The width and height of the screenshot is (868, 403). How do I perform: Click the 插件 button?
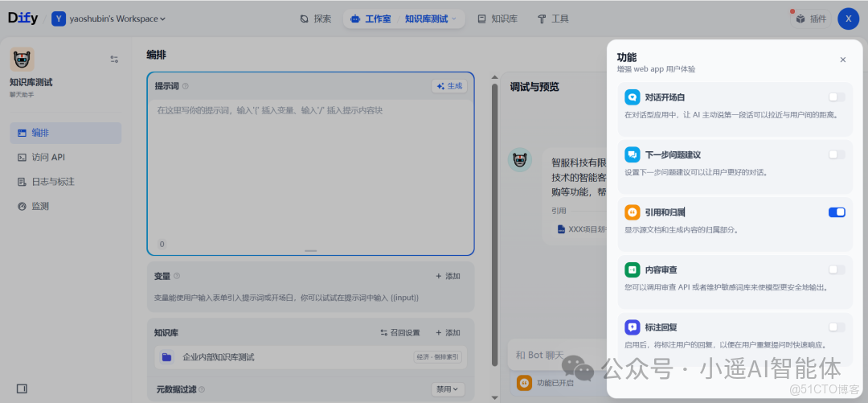click(810, 19)
